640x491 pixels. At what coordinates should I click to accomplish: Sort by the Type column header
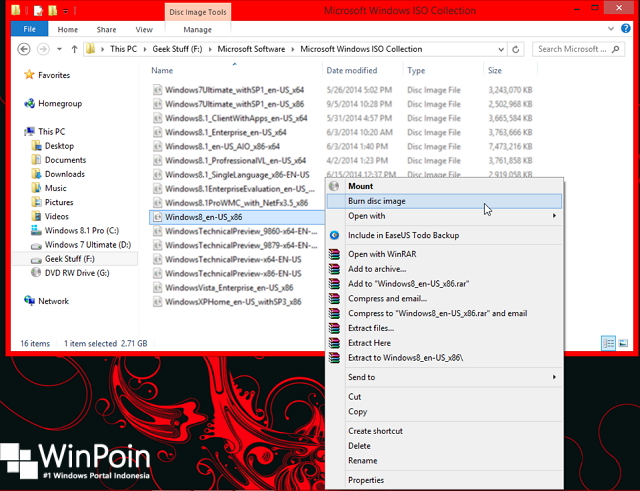pyautogui.click(x=416, y=70)
